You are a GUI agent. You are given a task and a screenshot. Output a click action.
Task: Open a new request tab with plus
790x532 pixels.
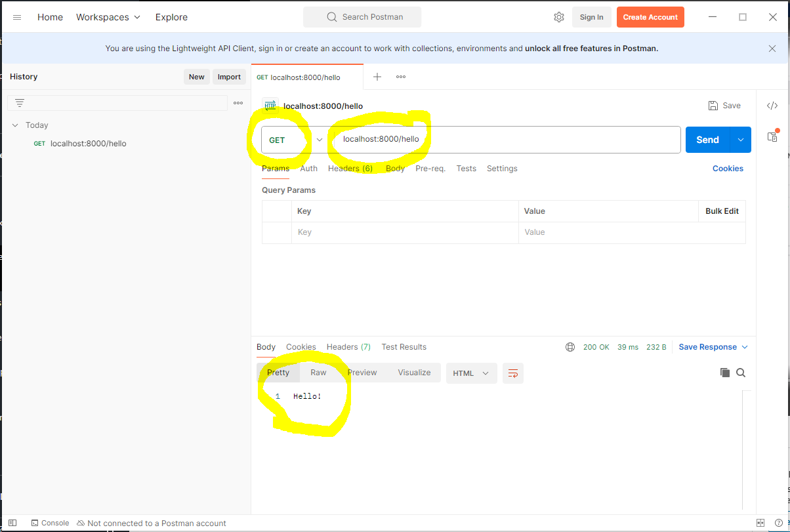click(377, 77)
